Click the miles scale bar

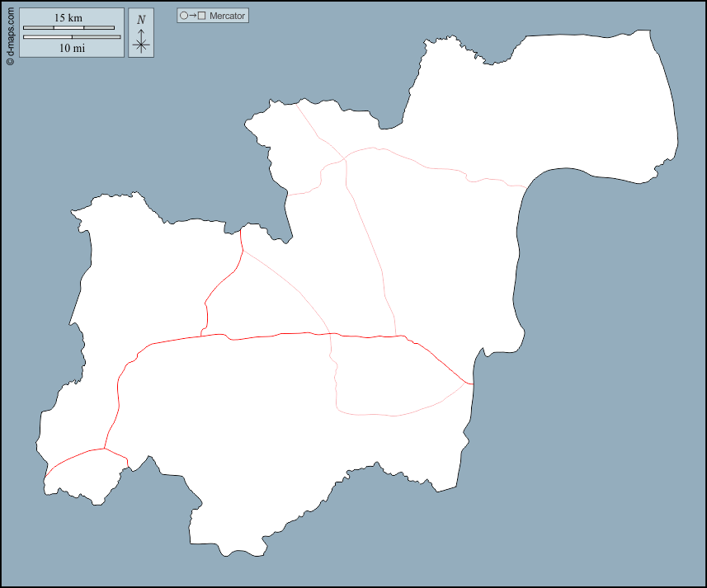[72, 37]
